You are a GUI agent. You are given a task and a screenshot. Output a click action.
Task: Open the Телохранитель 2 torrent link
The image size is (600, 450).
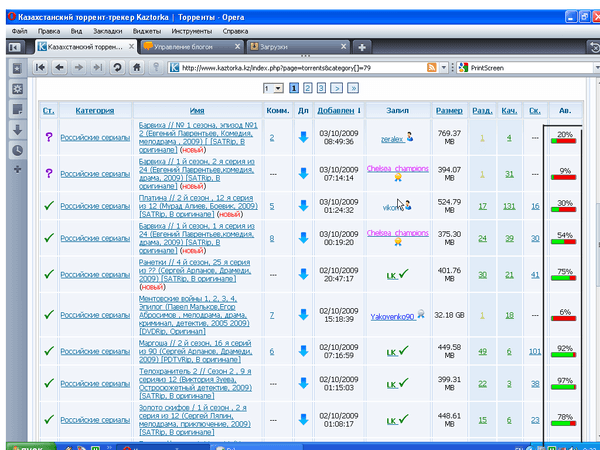(x=196, y=383)
